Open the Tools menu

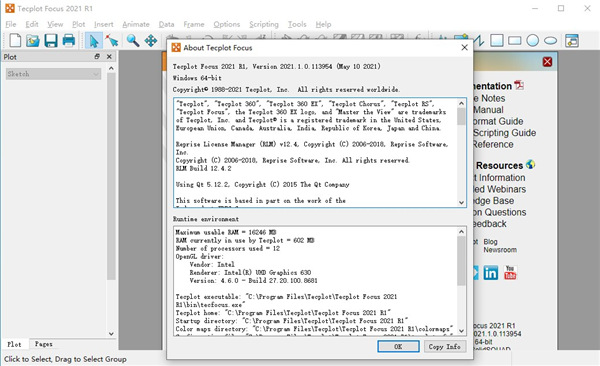(297, 24)
